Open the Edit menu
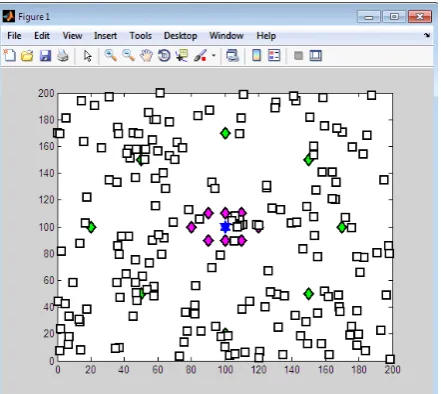This screenshot has width=441, height=394. 42,36
